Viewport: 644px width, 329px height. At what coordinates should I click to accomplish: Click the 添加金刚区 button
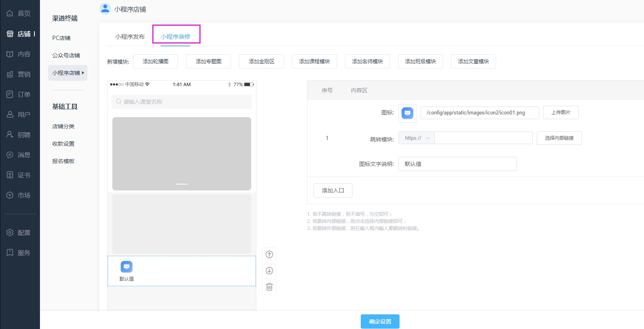pyautogui.click(x=261, y=61)
